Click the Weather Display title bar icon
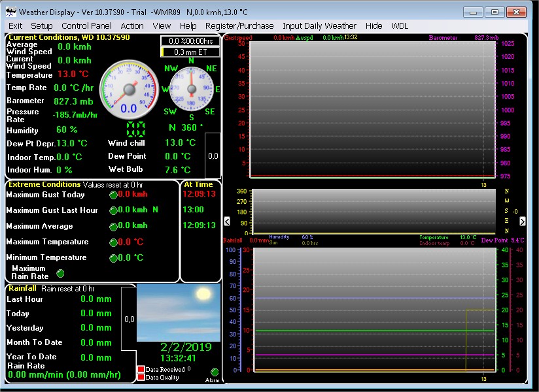The image size is (539, 392). [10, 12]
